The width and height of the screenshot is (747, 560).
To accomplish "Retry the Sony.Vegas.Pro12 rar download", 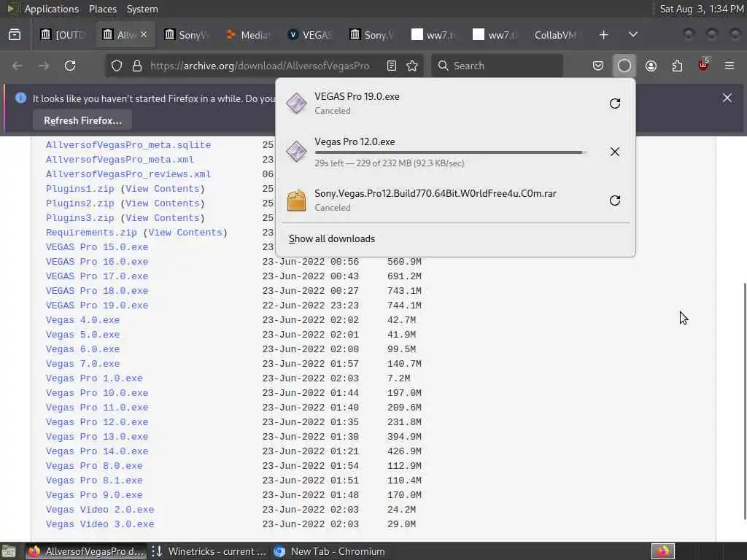I will click(614, 201).
